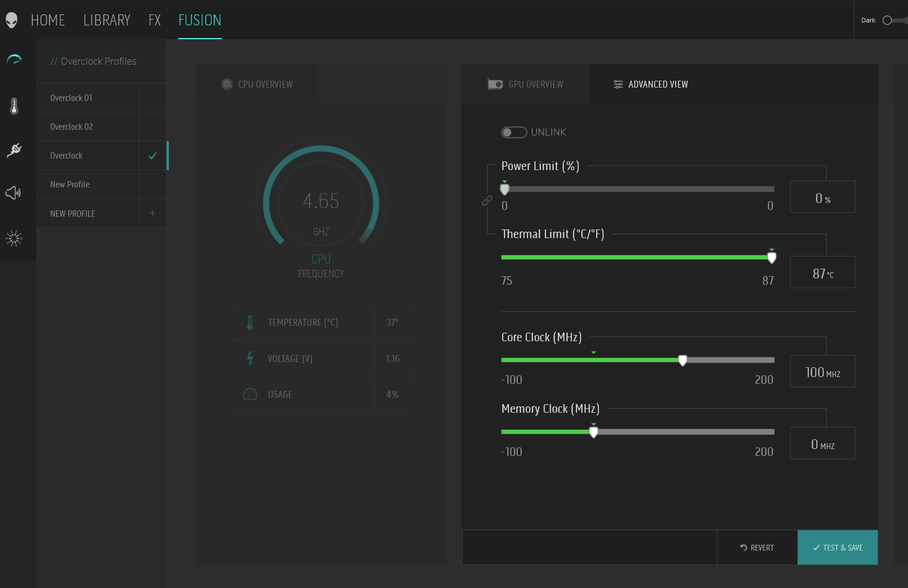Click the sliders icon beside Advanced View
908x588 pixels.
(x=618, y=84)
